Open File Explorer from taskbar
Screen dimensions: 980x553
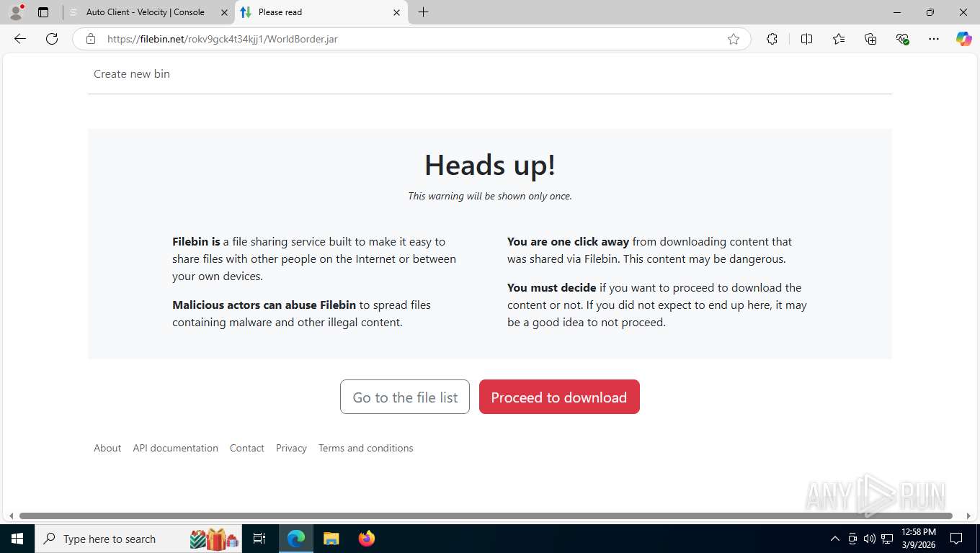click(x=331, y=539)
